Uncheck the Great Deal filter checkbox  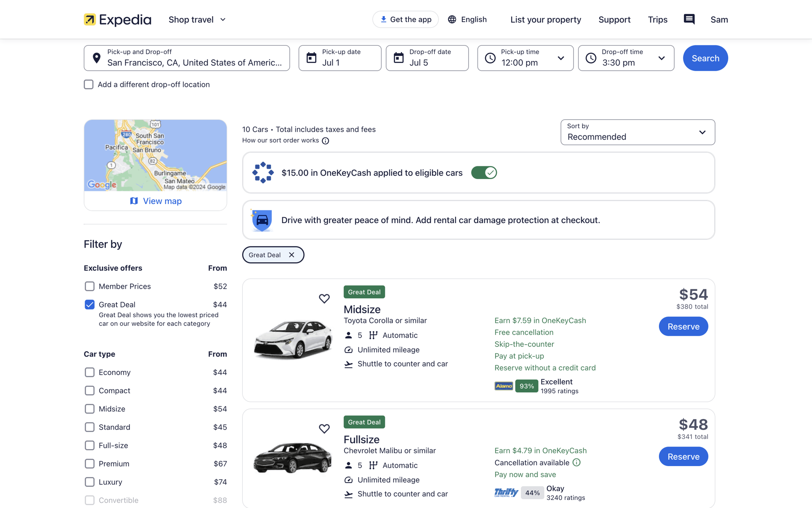point(89,304)
